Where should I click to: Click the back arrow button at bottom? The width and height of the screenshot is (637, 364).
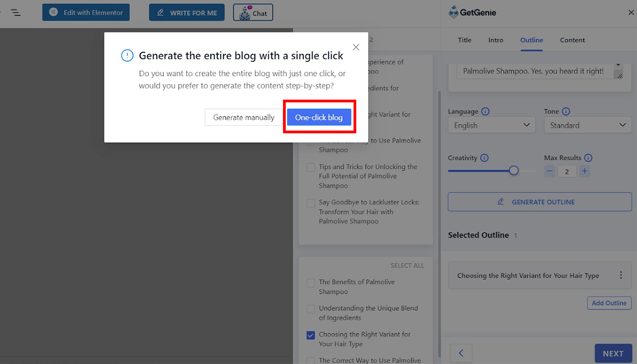click(461, 354)
